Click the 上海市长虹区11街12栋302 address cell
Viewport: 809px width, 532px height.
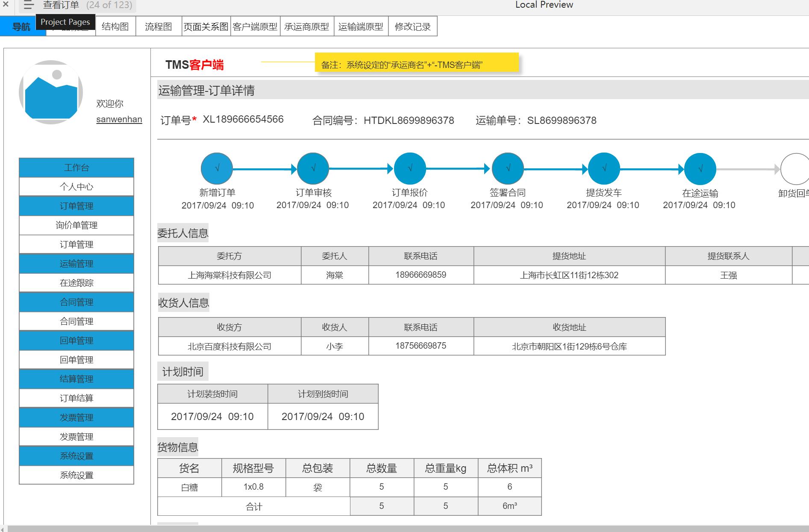click(x=569, y=275)
